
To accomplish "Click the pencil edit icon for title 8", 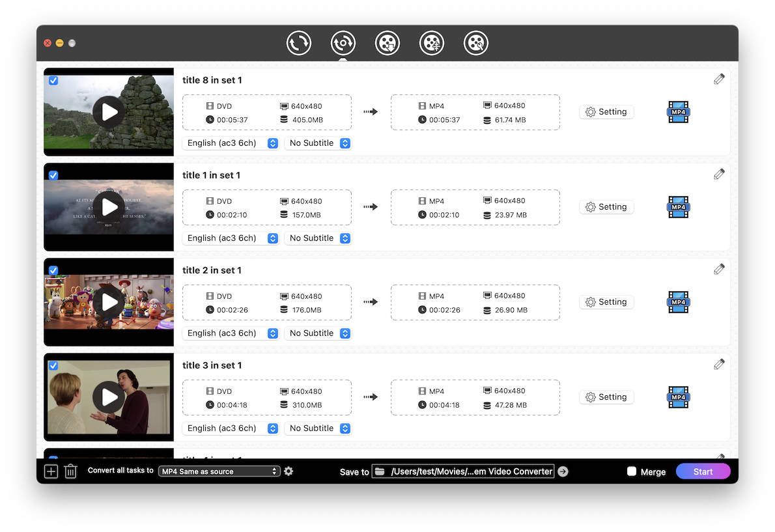I will (719, 79).
